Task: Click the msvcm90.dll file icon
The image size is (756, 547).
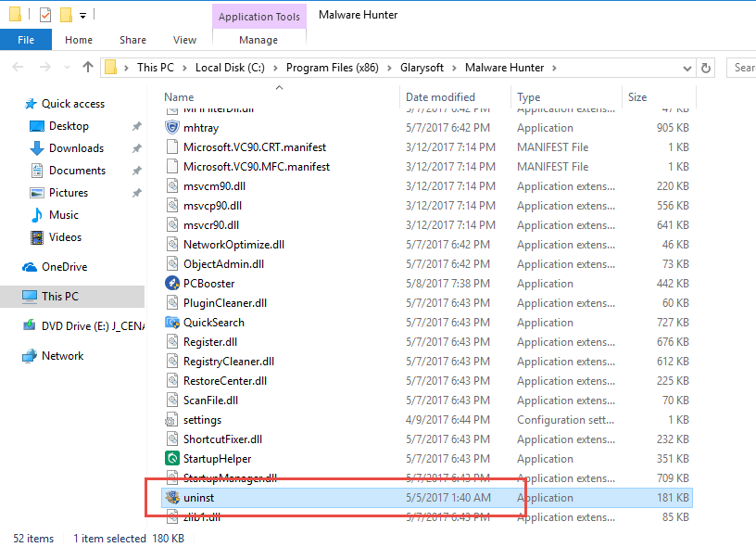Action: (172, 185)
